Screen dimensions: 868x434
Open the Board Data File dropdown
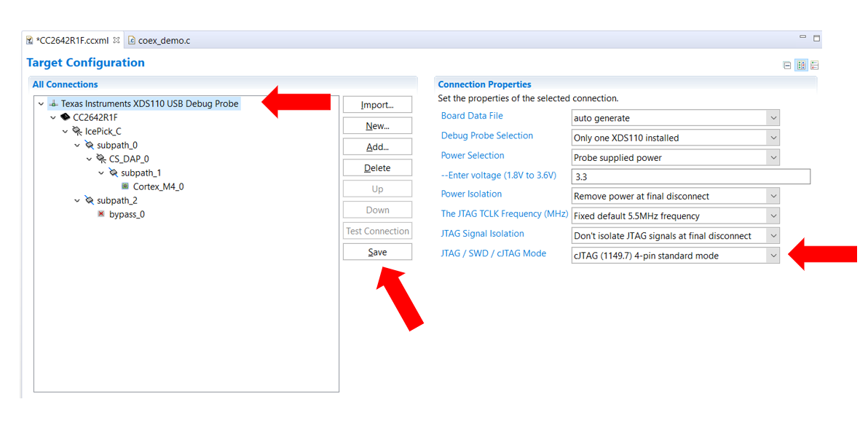click(773, 117)
